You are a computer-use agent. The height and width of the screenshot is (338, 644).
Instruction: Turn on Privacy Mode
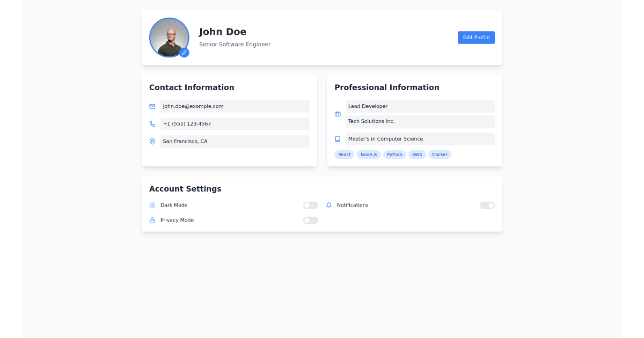pos(310,220)
